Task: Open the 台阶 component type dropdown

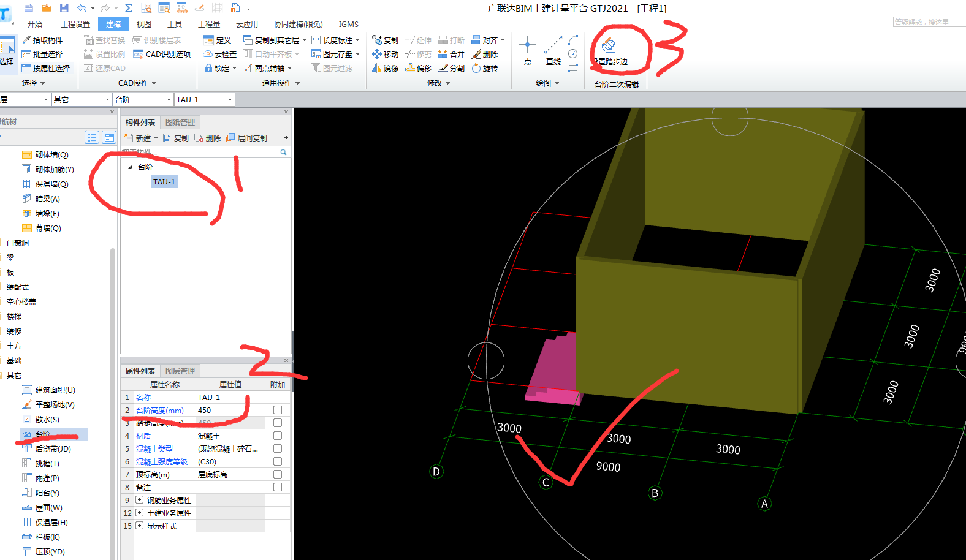Action: point(169,99)
